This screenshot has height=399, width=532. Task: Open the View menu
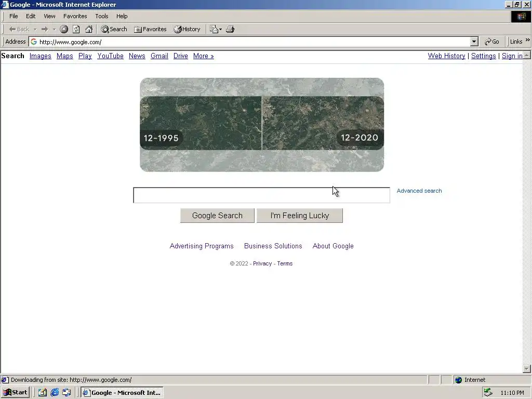pyautogui.click(x=49, y=16)
